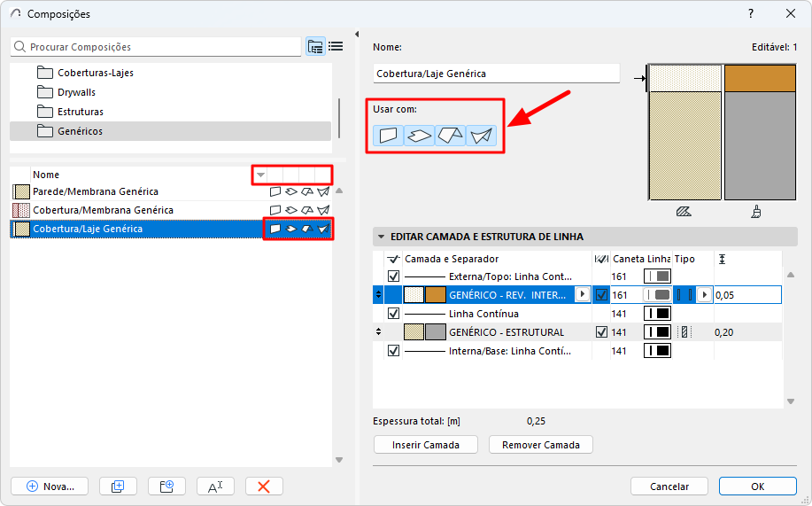Toggle end-line checkbox for GENÉRICO - ESTRUTURAL layer
812x506 pixels.
point(601,332)
